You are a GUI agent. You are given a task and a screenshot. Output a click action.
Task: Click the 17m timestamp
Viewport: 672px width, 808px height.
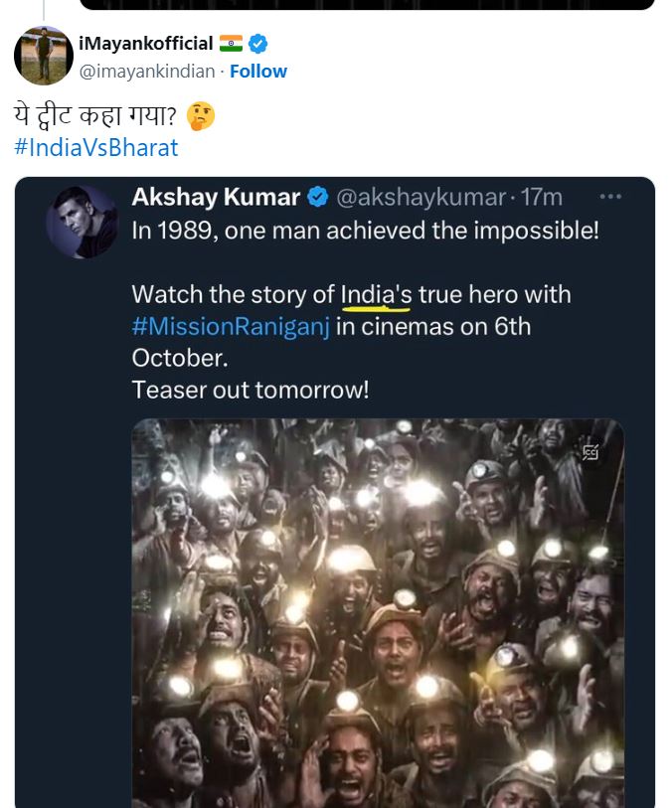pyautogui.click(x=541, y=198)
